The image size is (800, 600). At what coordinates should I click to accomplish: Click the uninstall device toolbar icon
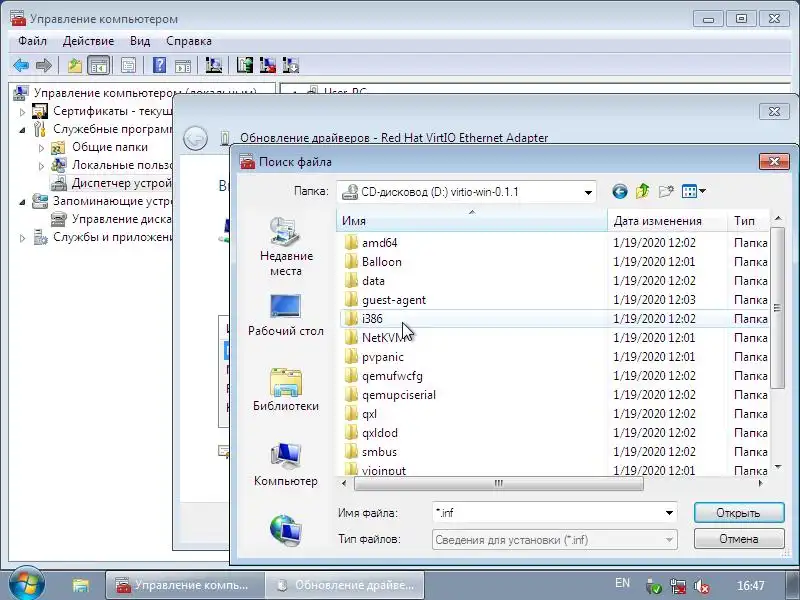[x=268, y=65]
